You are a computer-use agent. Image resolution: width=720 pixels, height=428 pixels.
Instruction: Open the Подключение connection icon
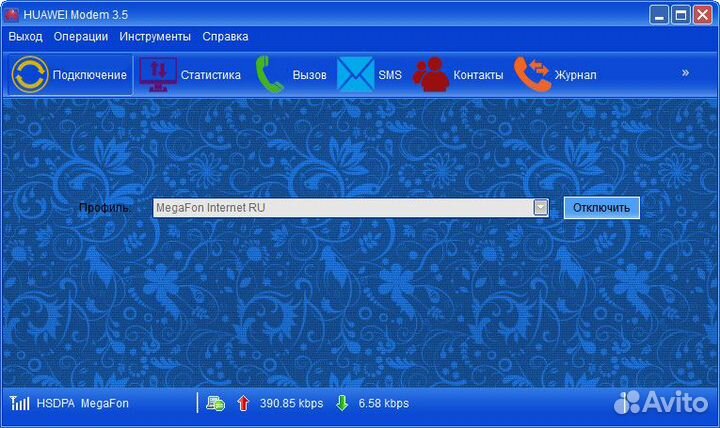pyautogui.click(x=30, y=75)
